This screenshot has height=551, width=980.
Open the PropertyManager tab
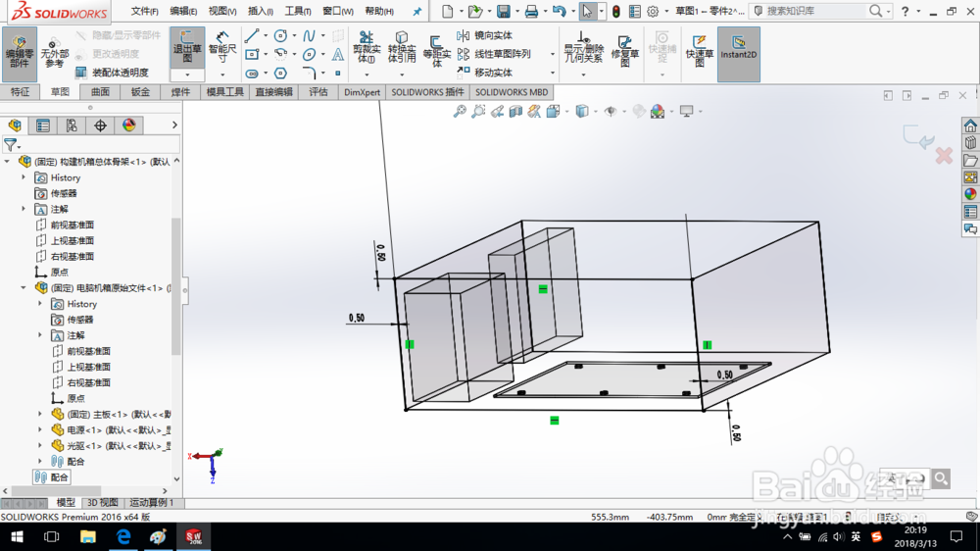coord(43,125)
